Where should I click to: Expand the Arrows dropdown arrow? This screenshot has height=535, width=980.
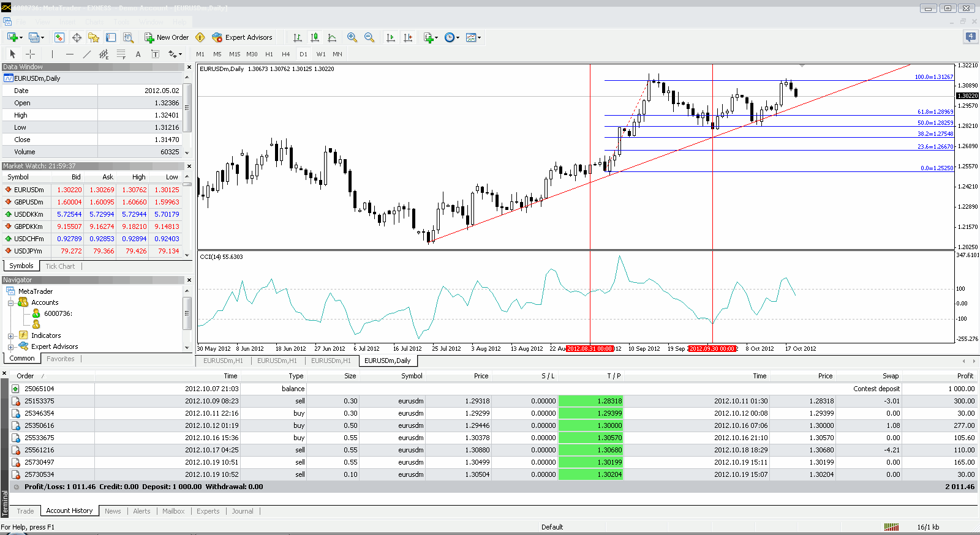pyautogui.click(x=181, y=54)
